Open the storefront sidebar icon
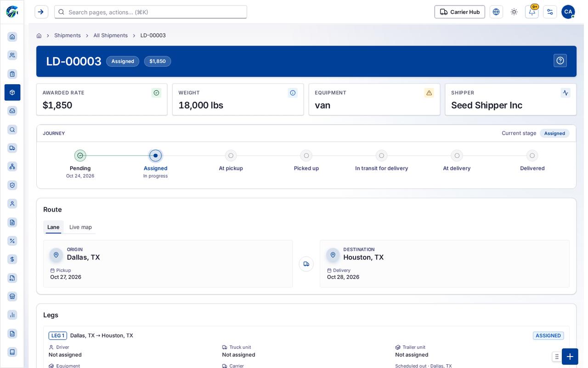The height and width of the screenshot is (368, 588). pyautogui.click(x=12, y=297)
